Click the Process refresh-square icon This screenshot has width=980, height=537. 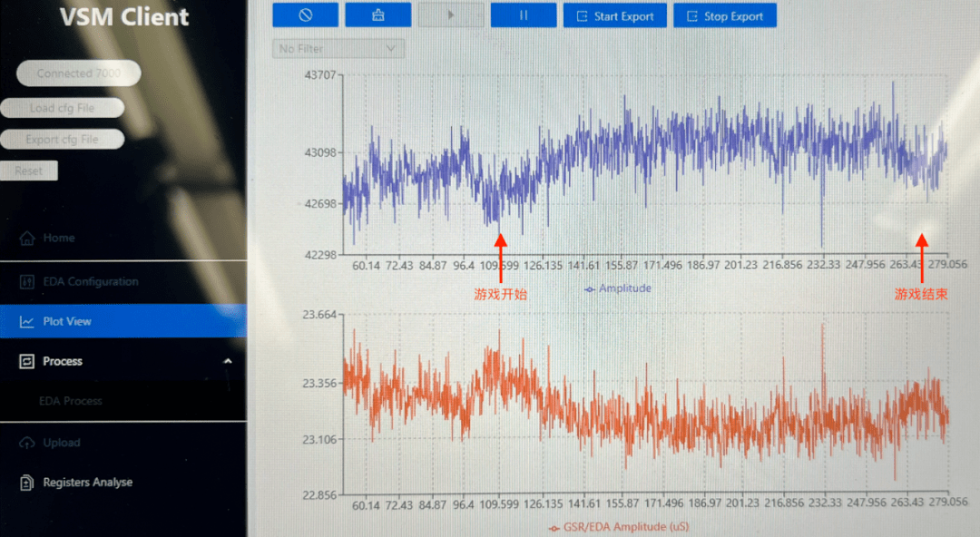[26, 361]
